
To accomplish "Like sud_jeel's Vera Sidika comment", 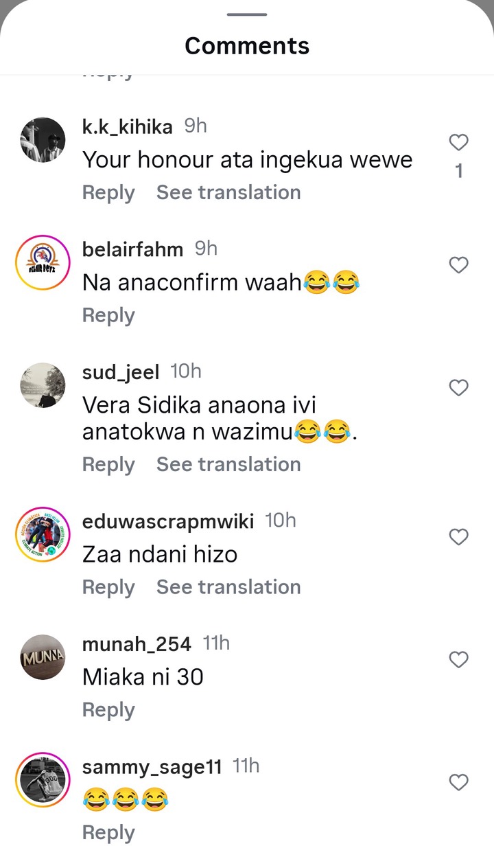I will click(x=458, y=388).
